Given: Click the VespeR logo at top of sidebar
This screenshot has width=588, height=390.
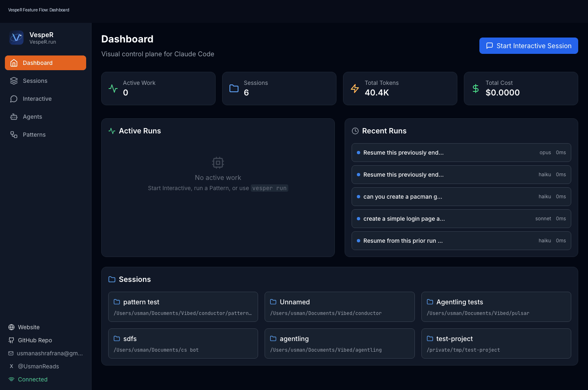Looking at the screenshot, I should click(16, 38).
